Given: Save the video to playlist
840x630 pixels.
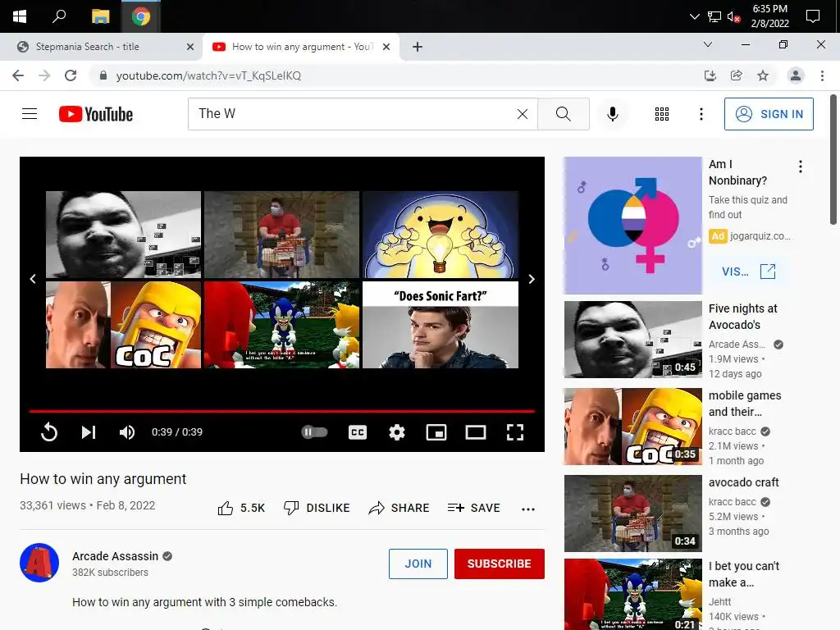Looking at the screenshot, I should [473, 508].
